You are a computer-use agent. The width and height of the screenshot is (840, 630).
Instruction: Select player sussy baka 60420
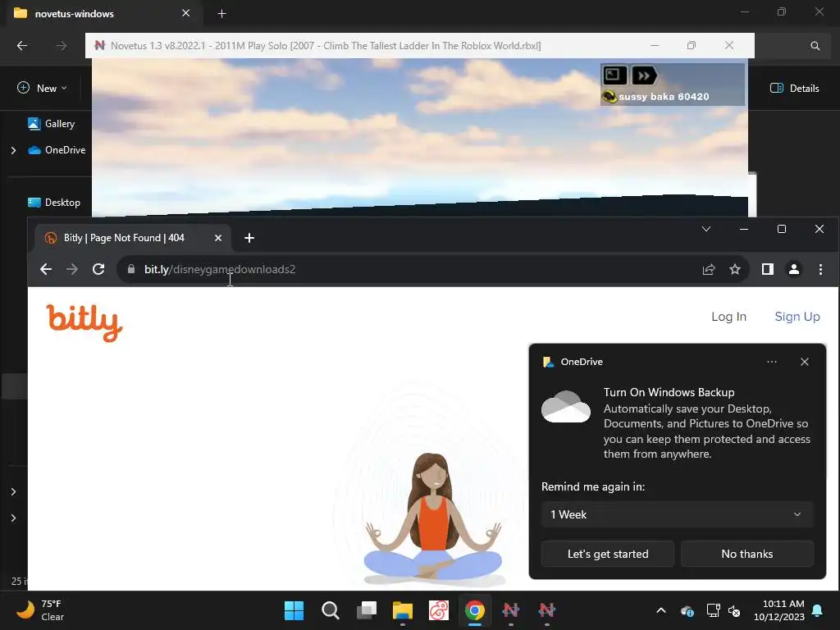pos(663,97)
